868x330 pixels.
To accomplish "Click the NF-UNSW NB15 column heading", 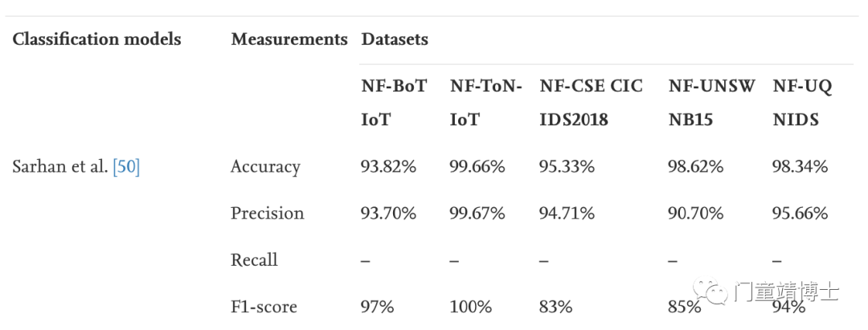I will pos(712,103).
